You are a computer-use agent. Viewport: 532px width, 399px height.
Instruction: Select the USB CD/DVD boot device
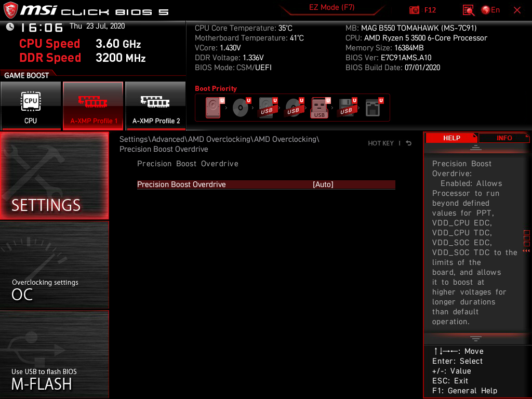pyautogui.click(x=294, y=108)
